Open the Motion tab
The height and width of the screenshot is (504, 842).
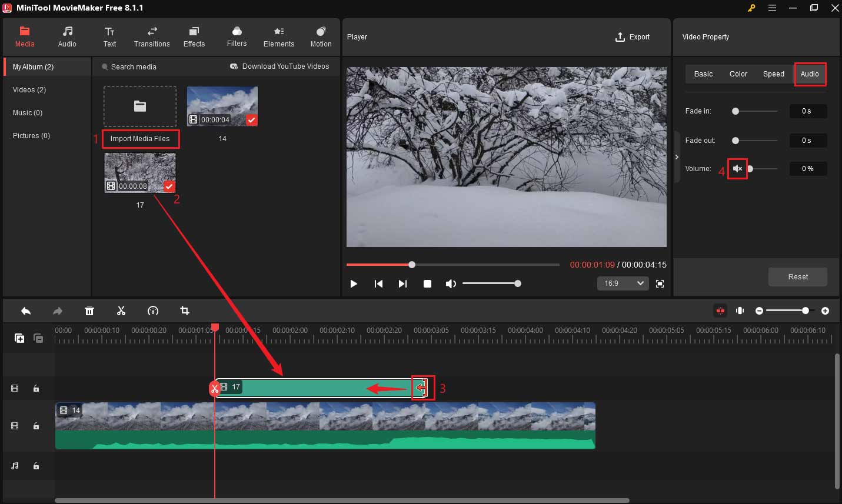tap(321, 36)
